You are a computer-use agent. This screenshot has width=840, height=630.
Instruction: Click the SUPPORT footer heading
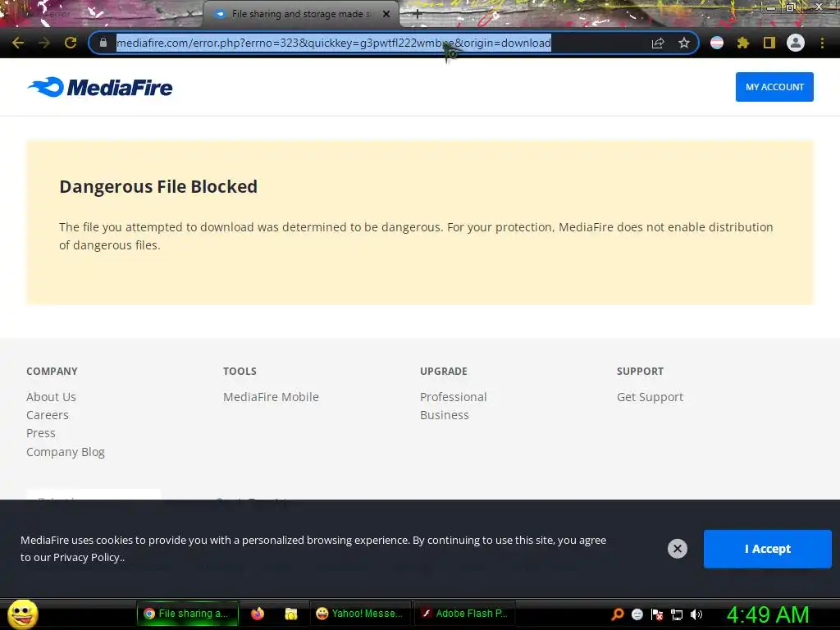click(x=640, y=372)
